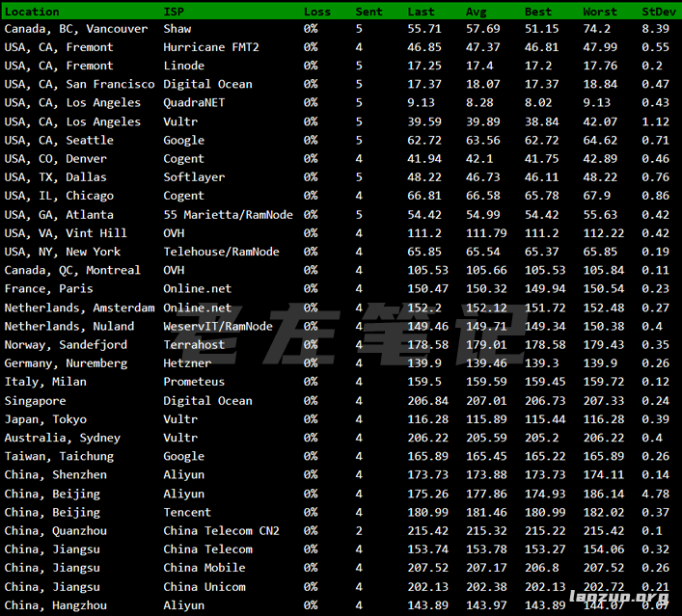Click 'USA, CO, Denver' location

click(x=55, y=159)
